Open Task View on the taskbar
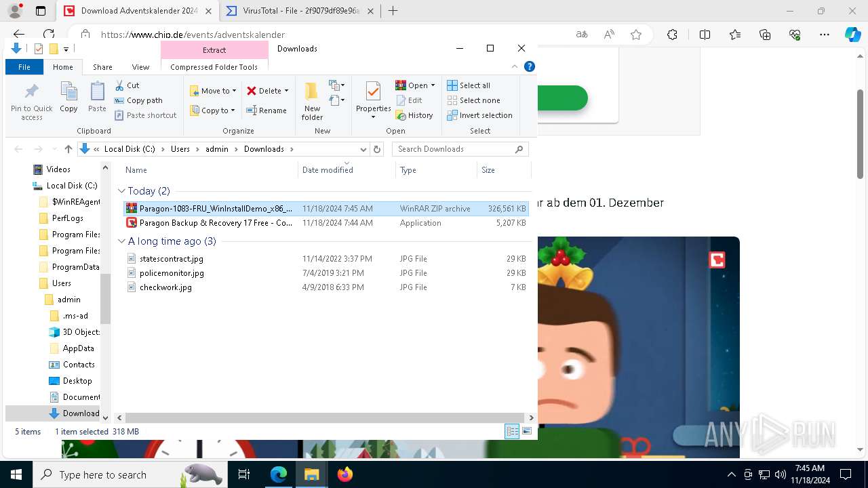868x488 pixels. pyautogui.click(x=244, y=474)
